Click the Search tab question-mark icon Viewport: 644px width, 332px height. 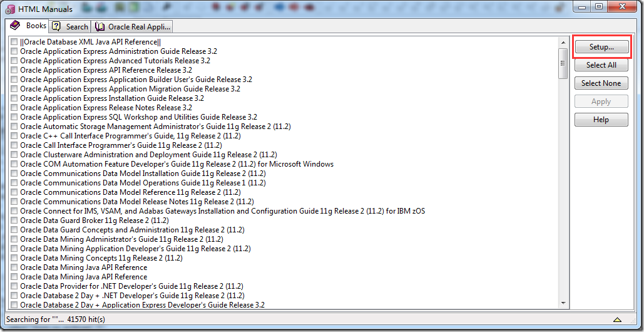pyautogui.click(x=57, y=27)
